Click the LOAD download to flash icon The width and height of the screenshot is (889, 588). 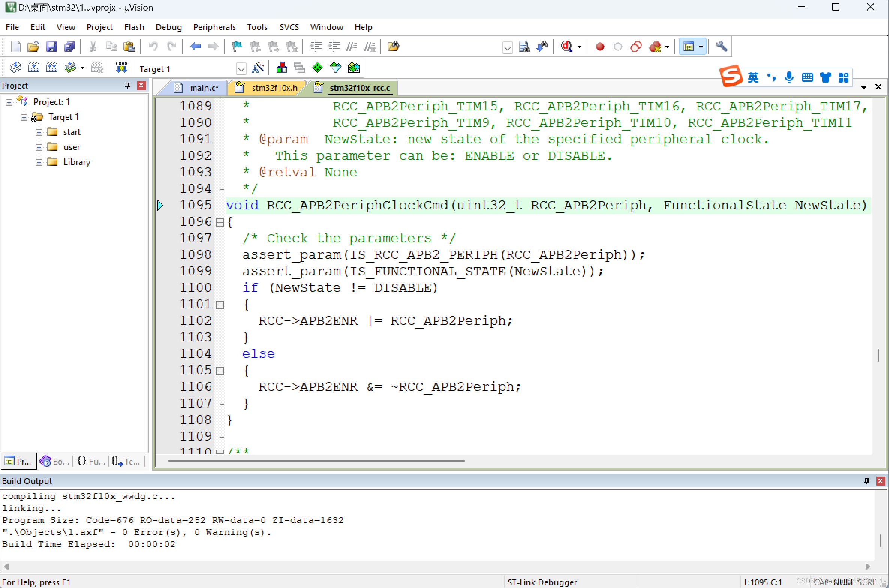[121, 67]
